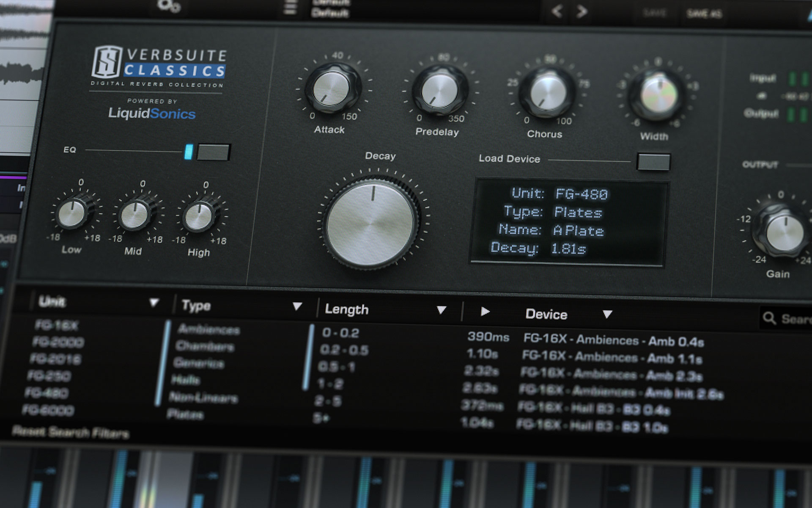Select unit FG-480 in list
The width and height of the screenshot is (812, 508).
(x=47, y=393)
